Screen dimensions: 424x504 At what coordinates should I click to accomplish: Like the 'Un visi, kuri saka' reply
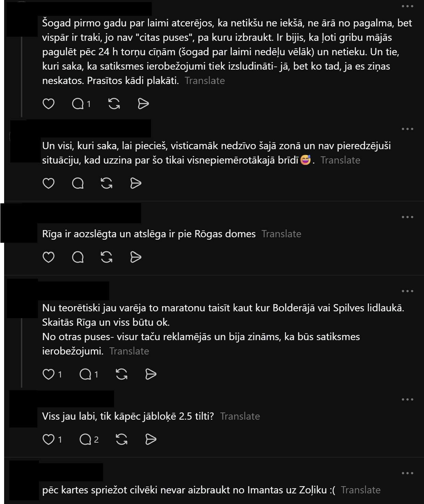click(x=48, y=183)
